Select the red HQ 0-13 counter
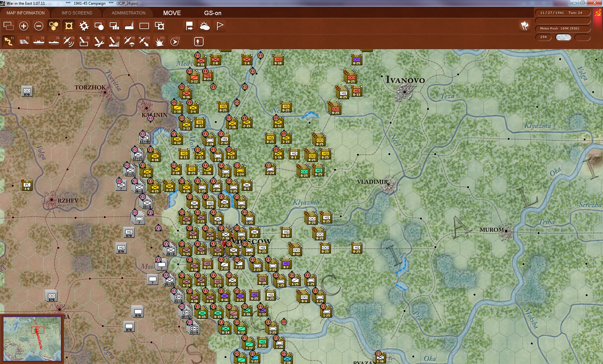This screenshot has width=603, height=364. coord(357,91)
